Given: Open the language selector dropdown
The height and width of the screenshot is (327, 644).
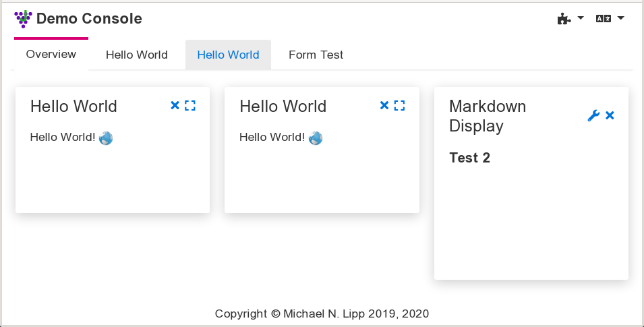Looking at the screenshot, I should pyautogui.click(x=610, y=19).
